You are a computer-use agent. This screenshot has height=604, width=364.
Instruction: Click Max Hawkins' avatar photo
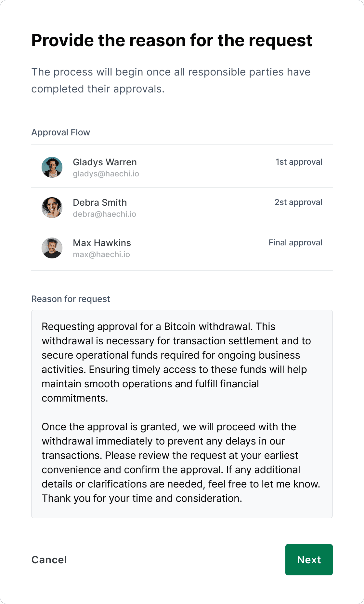point(52,248)
